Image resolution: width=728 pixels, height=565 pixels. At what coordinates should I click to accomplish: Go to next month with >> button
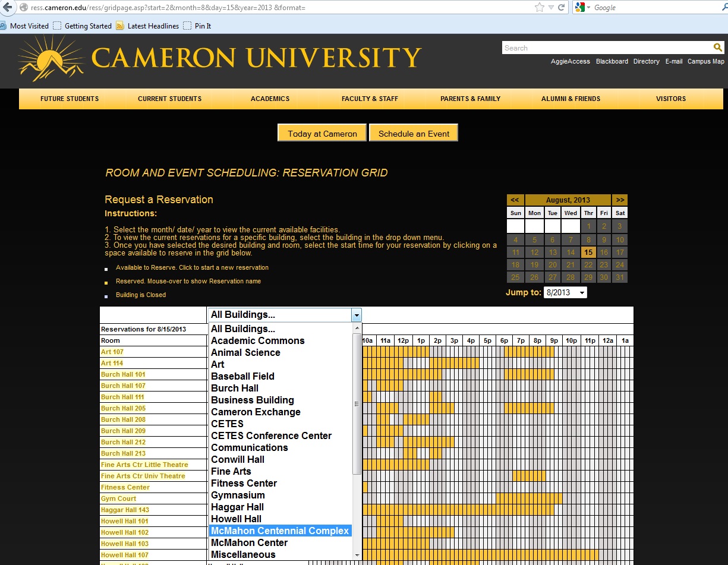tap(620, 200)
